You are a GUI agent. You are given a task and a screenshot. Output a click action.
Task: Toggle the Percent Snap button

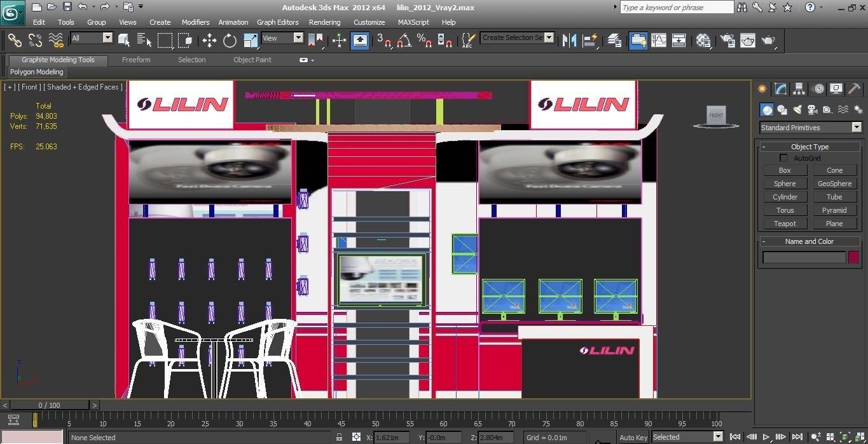tap(424, 41)
